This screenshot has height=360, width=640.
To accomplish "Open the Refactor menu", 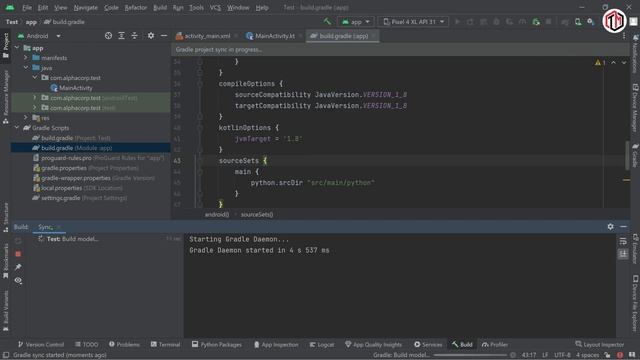I will 136,7.
